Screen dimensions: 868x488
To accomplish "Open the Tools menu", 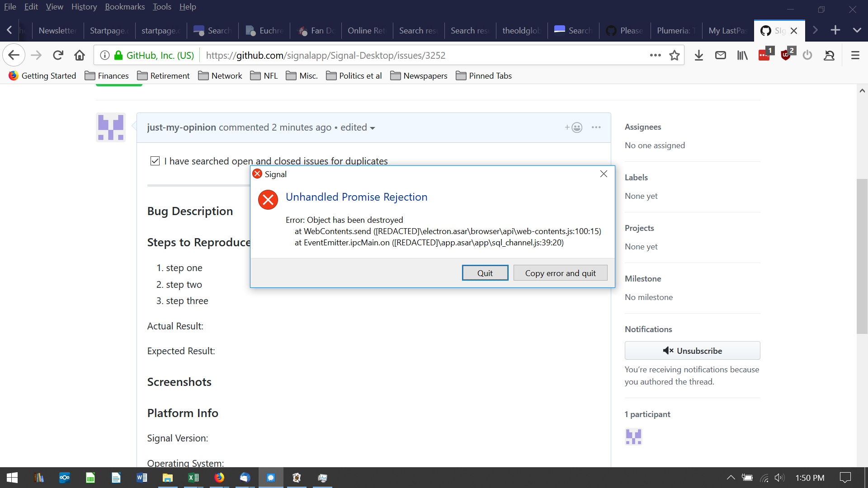I will tap(162, 7).
